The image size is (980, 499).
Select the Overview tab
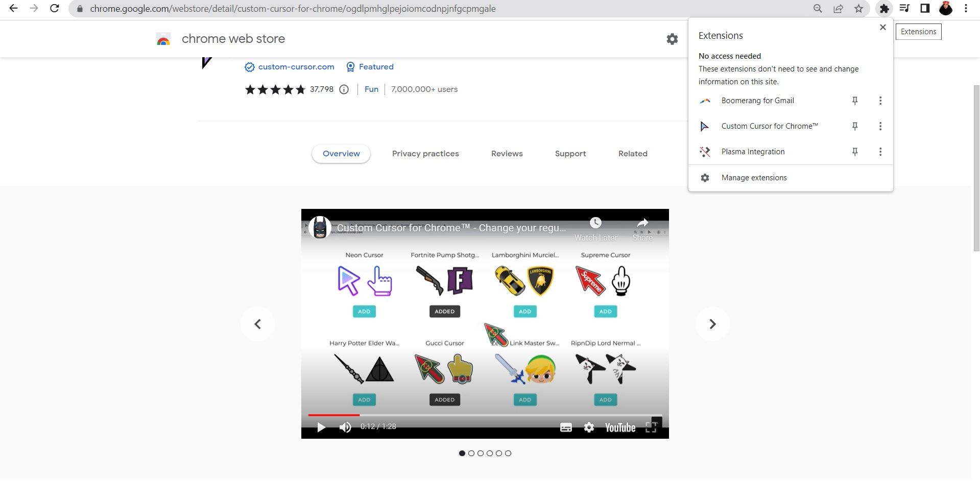[341, 154]
